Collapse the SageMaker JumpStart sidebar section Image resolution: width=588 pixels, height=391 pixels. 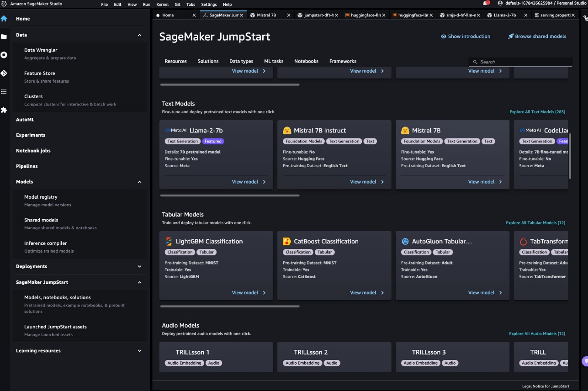pos(140,282)
